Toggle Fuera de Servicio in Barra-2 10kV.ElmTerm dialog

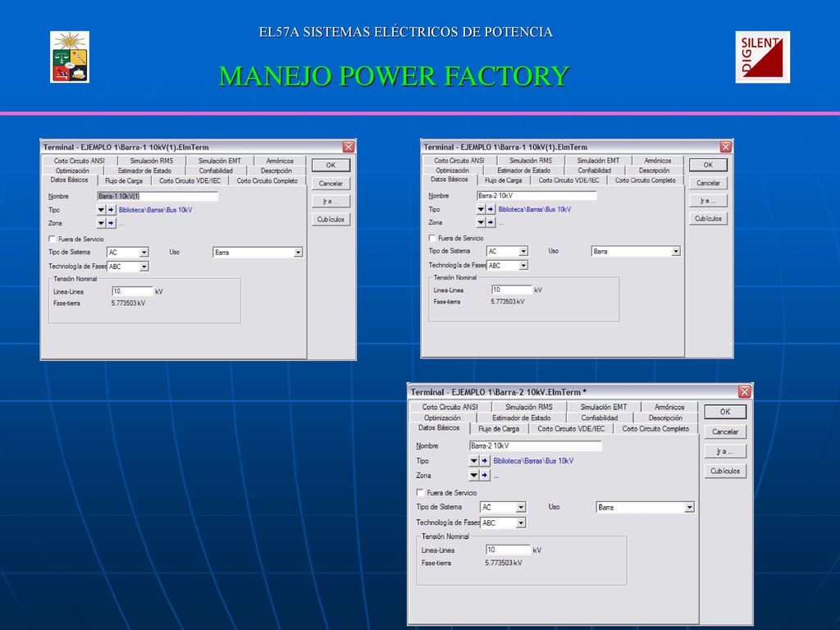(x=420, y=492)
